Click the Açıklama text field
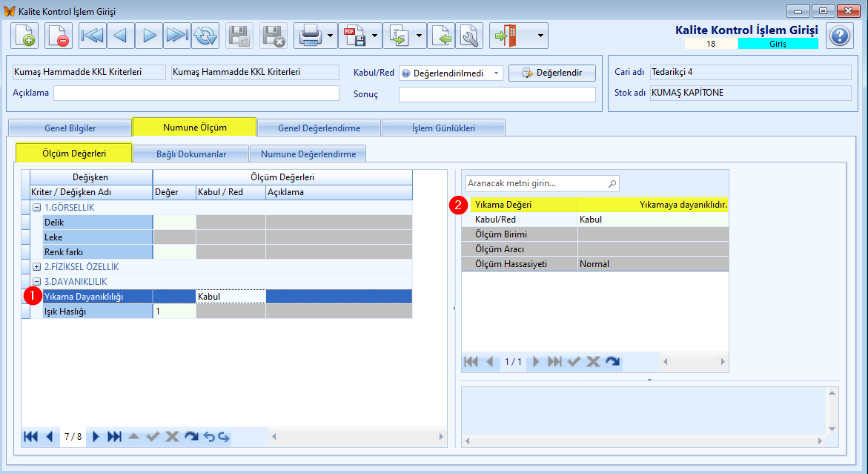The width and height of the screenshot is (868, 474). (196, 93)
